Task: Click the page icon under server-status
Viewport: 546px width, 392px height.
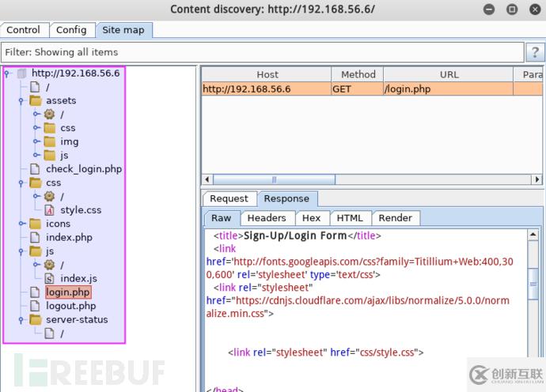Action: [49, 334]
